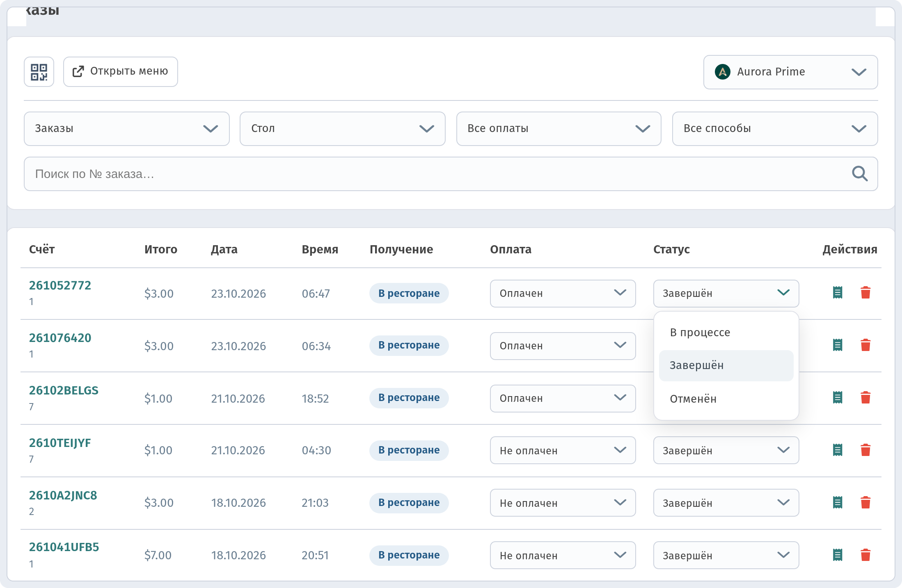Open the QR code generator icon
The height and width of the screenshot is (588, 902).
(39, 72)
